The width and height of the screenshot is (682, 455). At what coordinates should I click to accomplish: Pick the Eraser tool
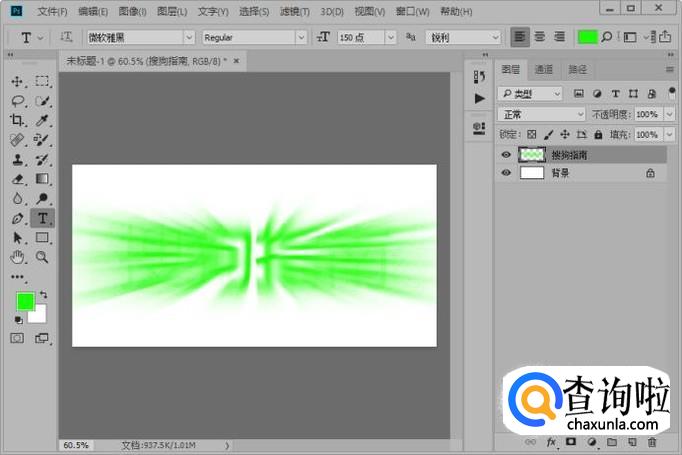[x=17, y=179]
